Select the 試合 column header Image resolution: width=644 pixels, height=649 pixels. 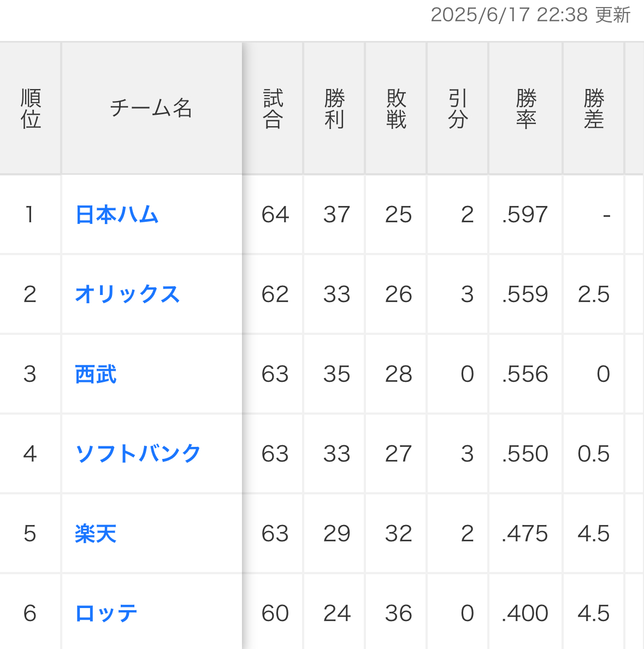coord(273,109)
